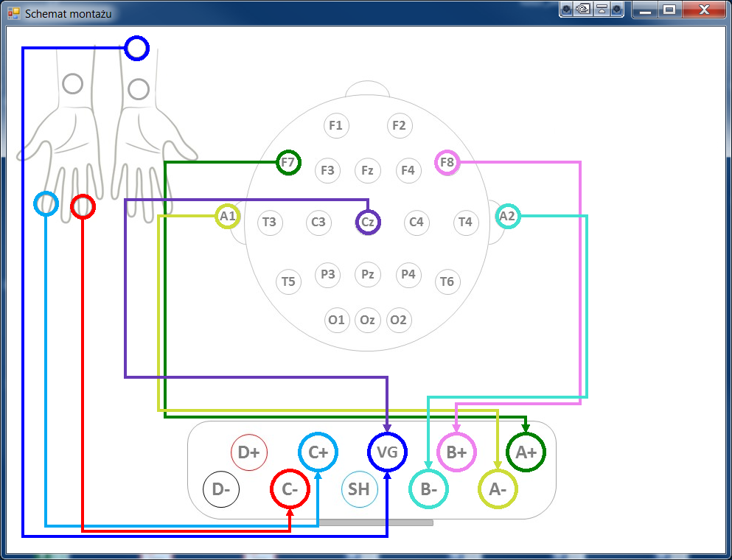Click the gray bar below amplifier panel

pyautogui.click(x=376, y=523)
